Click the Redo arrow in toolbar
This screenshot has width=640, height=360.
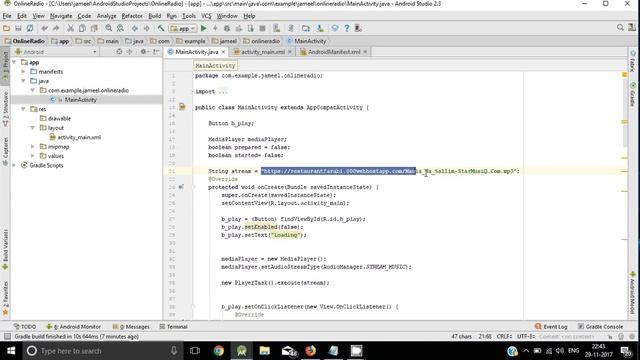56,28
